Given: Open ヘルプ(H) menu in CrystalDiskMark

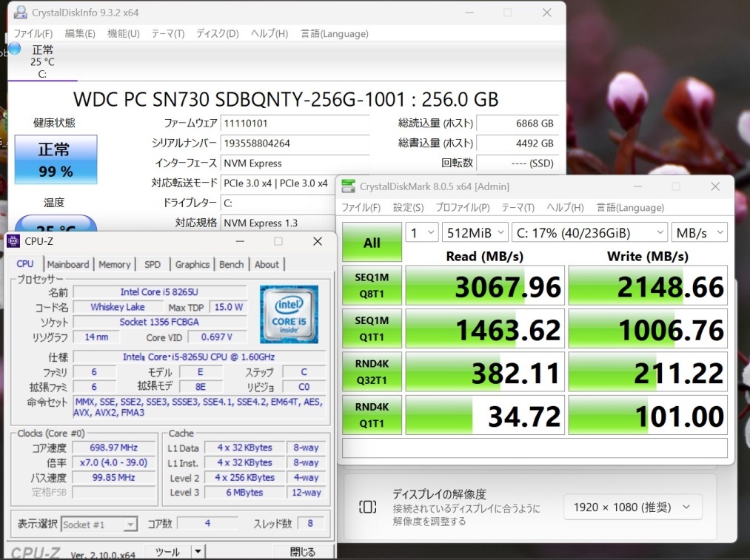Looking at the screenshot, I should tap(566, 207).
